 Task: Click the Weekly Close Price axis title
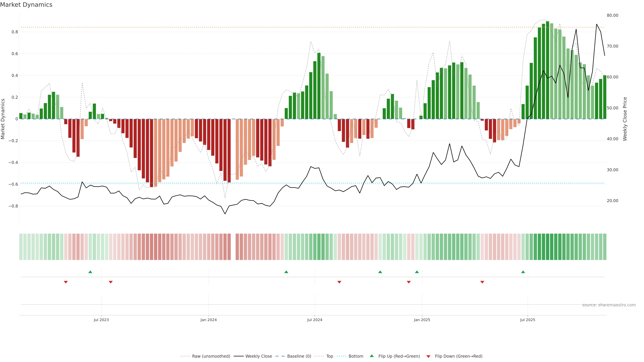click(625, 119)
